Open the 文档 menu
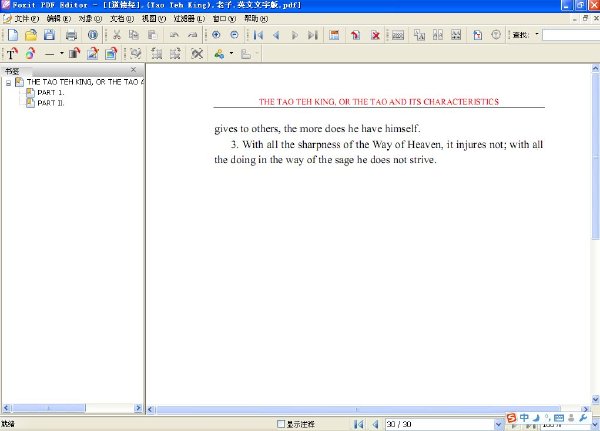The width and height of the screenshot is (600, 431). 122,18
